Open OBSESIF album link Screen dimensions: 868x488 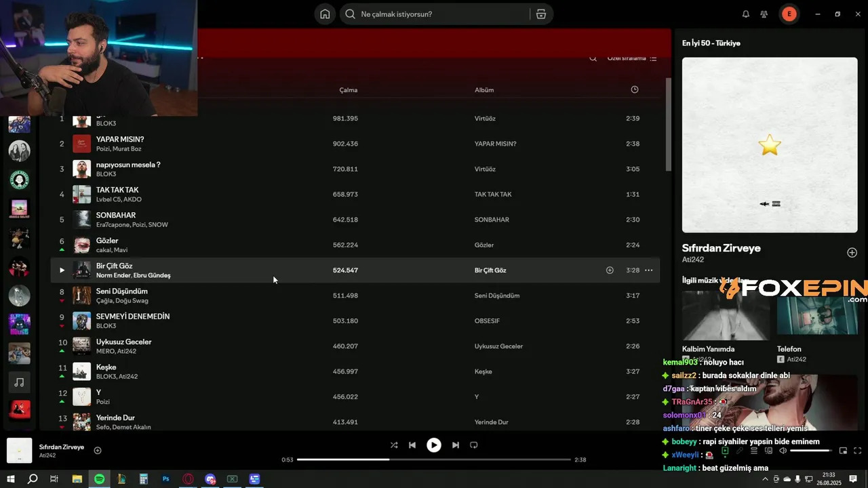487,321
